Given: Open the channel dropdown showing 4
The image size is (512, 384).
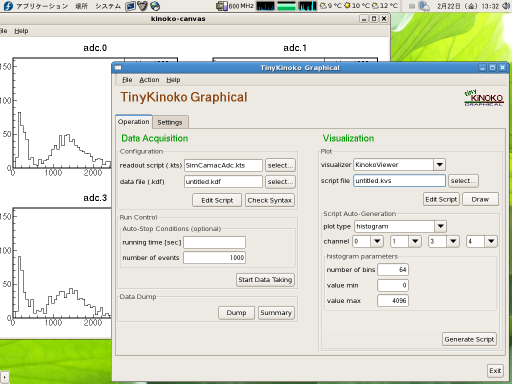Looking at the screenshot, I should pyautogui.click(x=491, y=241).
